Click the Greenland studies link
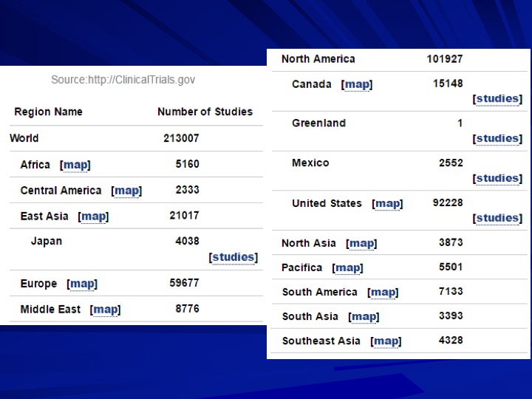Image resolution: width=532 pixels, height=399 pixels. [x=498, y=138]
